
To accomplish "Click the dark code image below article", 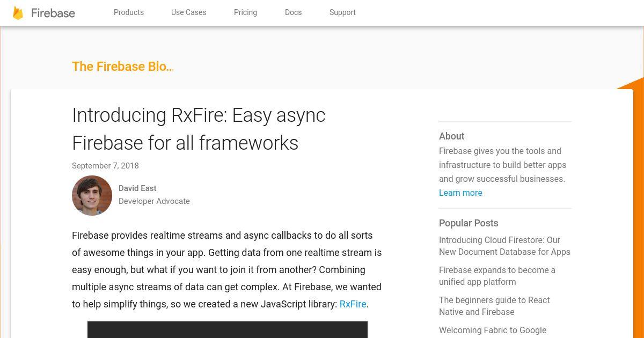I will [228, 329].
